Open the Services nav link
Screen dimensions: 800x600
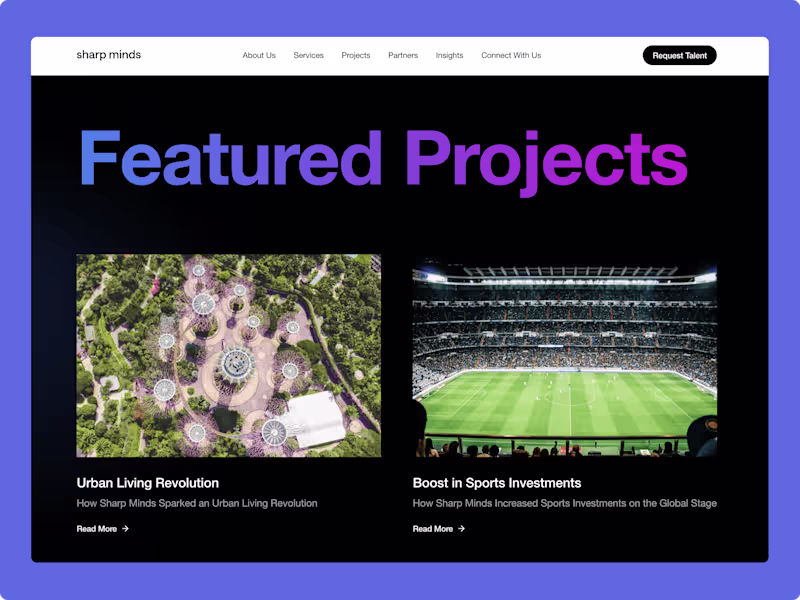click(x=308, y=55)
